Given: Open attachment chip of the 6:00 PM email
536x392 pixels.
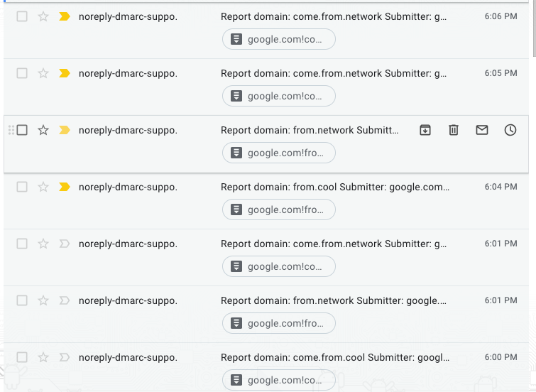Looking at the screenshot, I should coord(278,380).
